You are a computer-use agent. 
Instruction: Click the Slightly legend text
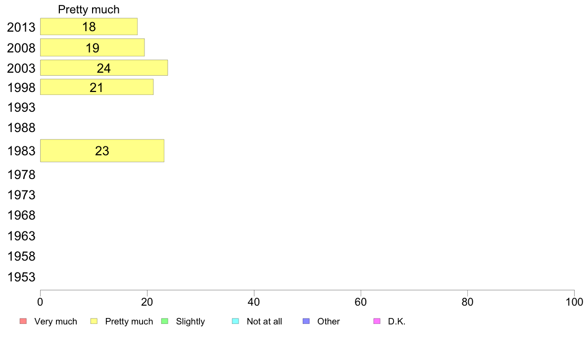tap(191, 321)
